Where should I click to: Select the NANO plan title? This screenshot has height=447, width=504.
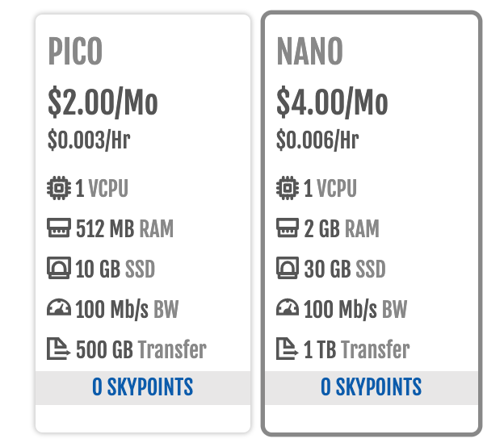pos(310,51)
